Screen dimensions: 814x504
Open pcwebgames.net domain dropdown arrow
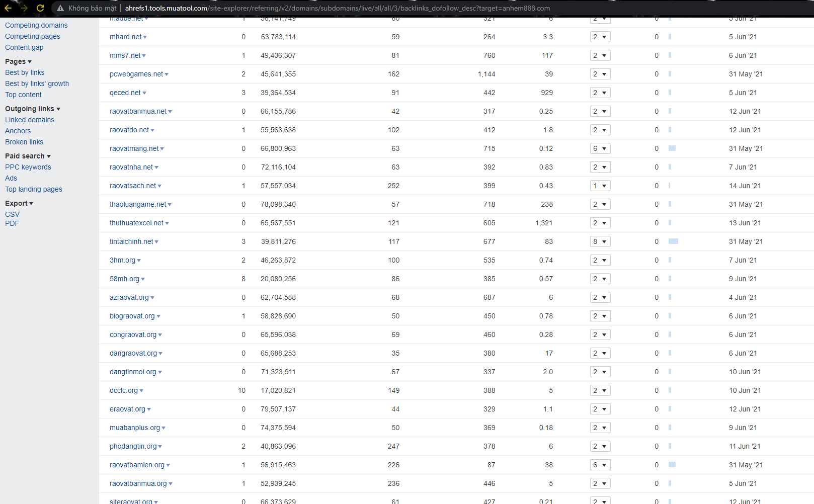pos(167,74)
